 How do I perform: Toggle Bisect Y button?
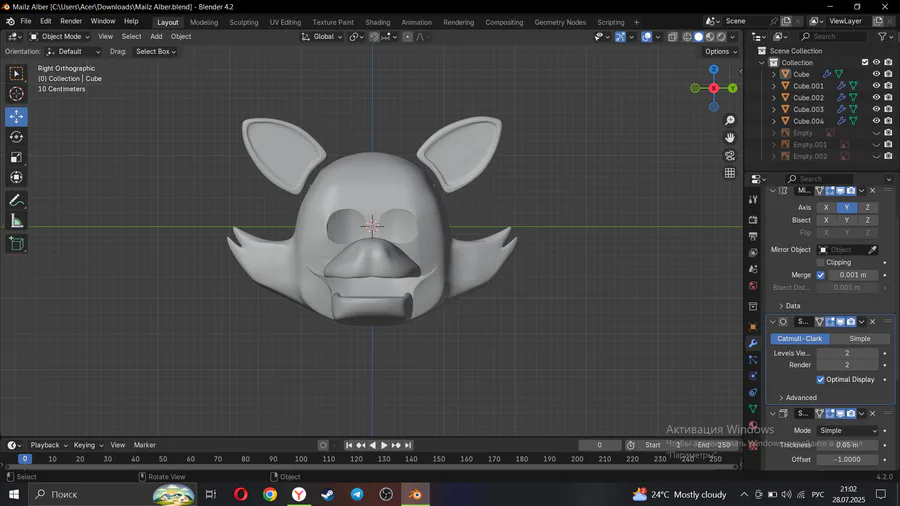pyautogui.click(x=847, y=220)
